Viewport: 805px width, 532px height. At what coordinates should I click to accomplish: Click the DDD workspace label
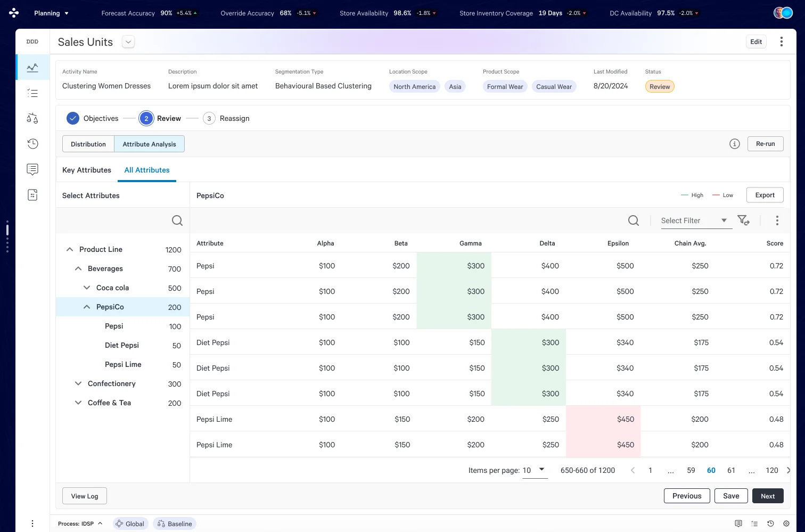(x=32, y=42)
